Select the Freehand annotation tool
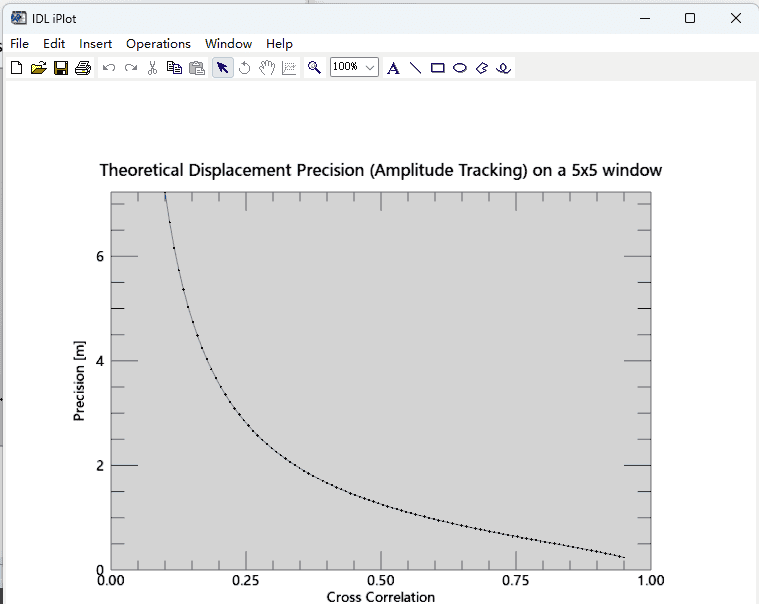This screenshot has height=604, width=759. [504, 68]
